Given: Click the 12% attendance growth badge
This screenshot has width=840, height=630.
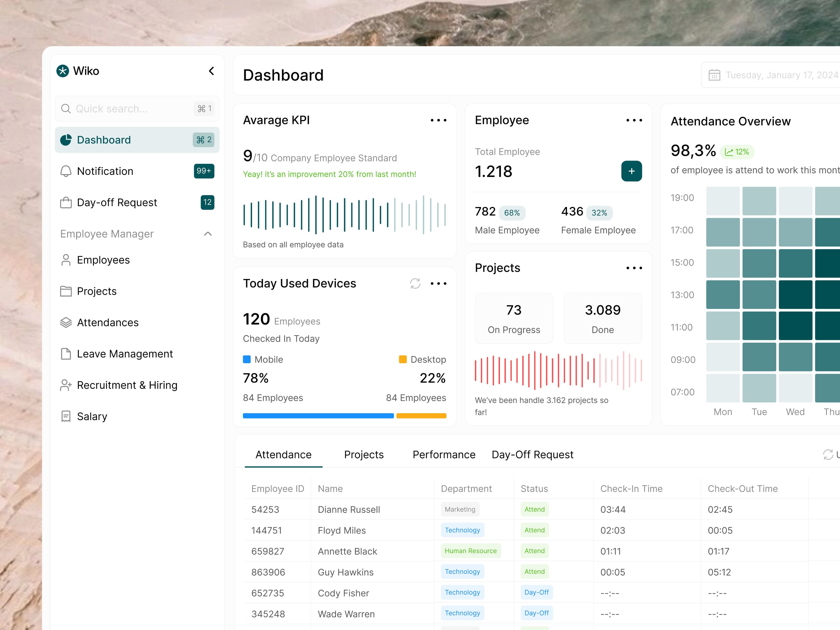Looking at the screenshot, I should [x=737, y=152].
